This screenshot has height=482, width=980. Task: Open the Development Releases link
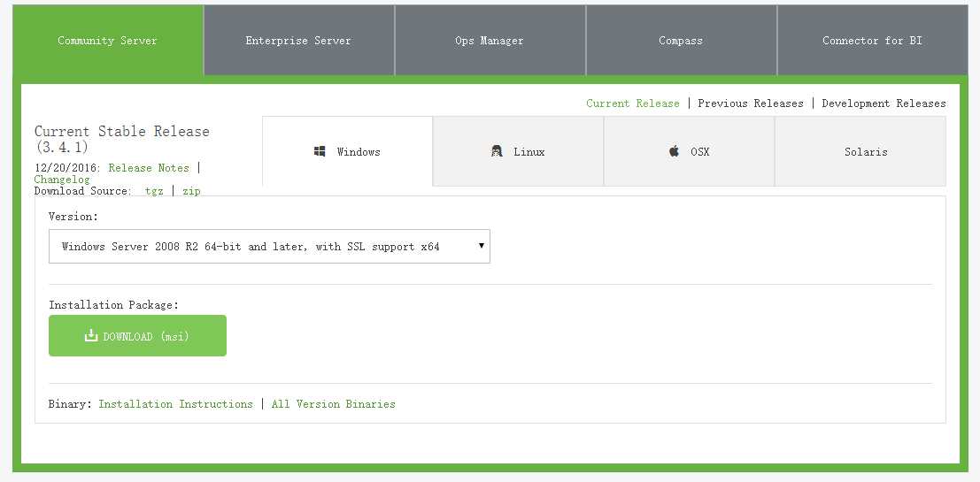[884, 103]
